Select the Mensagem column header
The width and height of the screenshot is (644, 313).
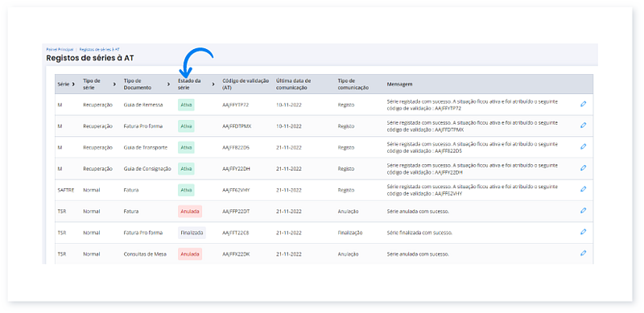click(399, 84)
